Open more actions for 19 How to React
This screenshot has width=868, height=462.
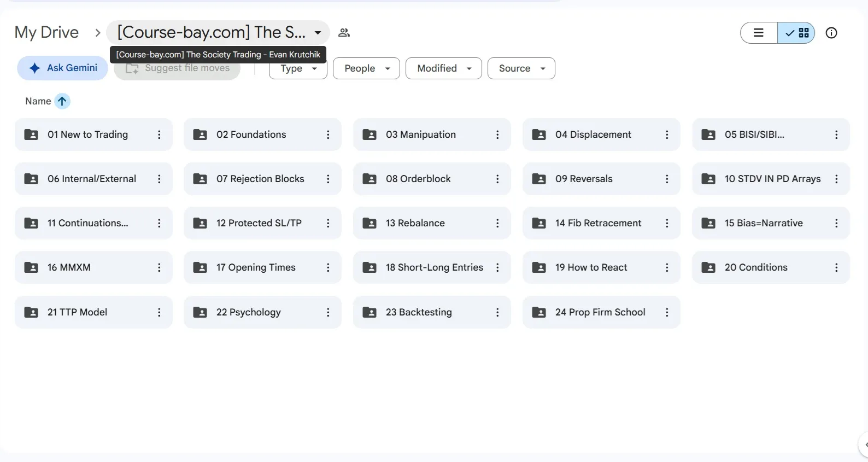pos(667,267)
